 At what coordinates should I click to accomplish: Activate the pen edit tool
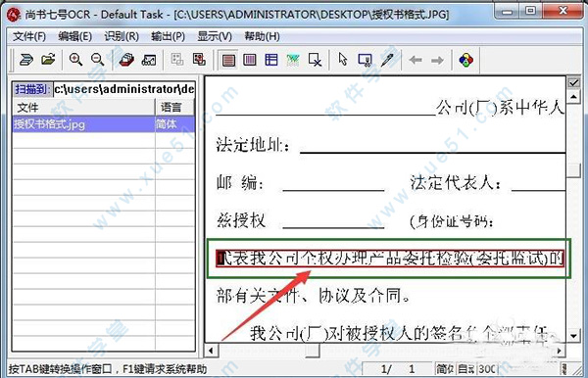click(387, 60)
